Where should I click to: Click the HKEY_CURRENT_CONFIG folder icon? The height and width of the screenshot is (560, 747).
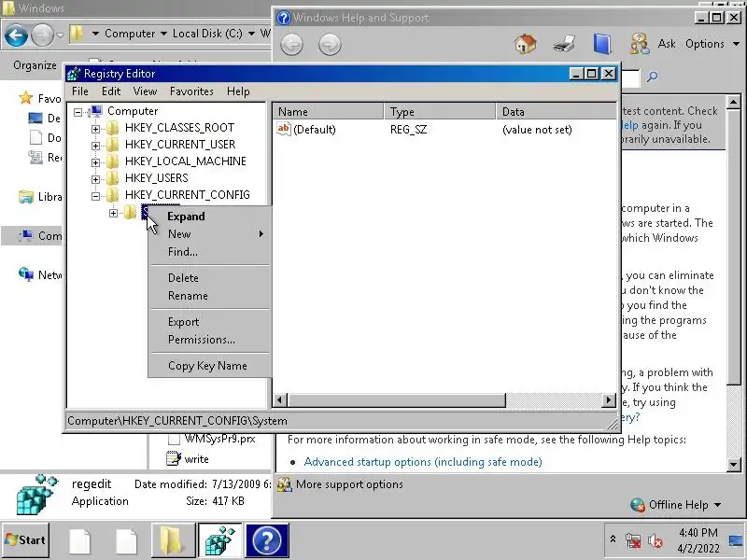112,195
